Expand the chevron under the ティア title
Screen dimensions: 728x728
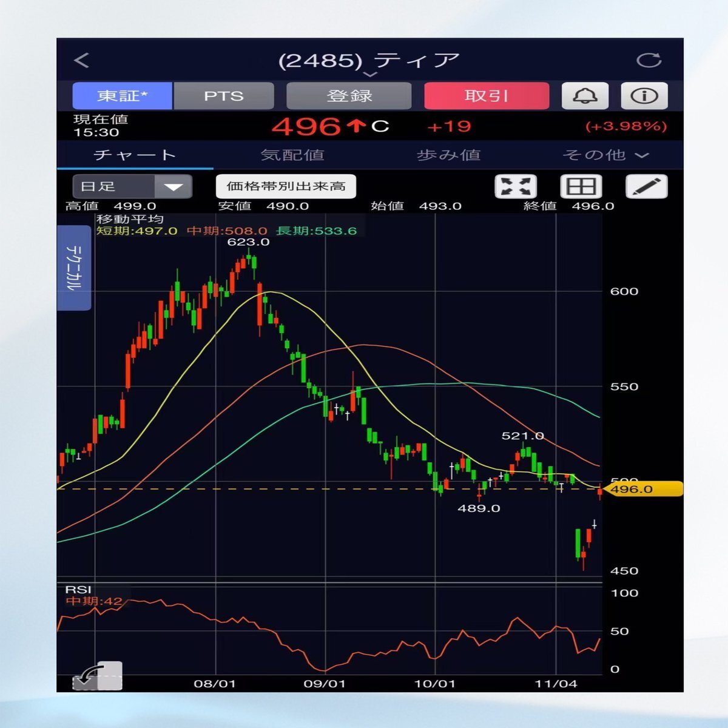(370, 75)
